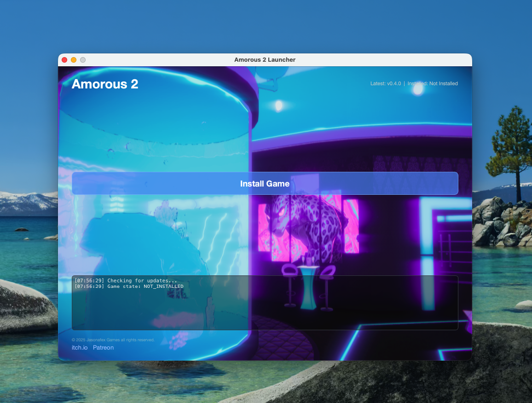Viewport: 532px width, 403px height.
Task: Click the "Amorous 2 Launcher" window title
Action: [265, 60]
